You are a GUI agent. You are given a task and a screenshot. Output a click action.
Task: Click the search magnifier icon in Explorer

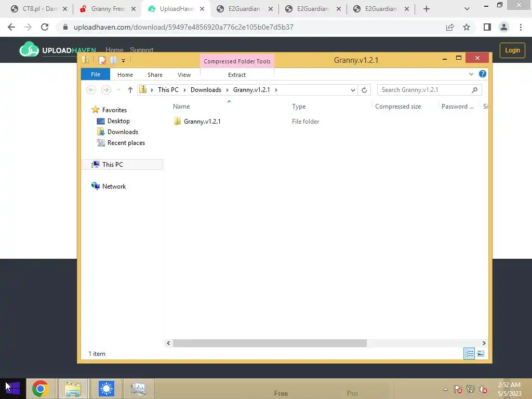[474, 90]
